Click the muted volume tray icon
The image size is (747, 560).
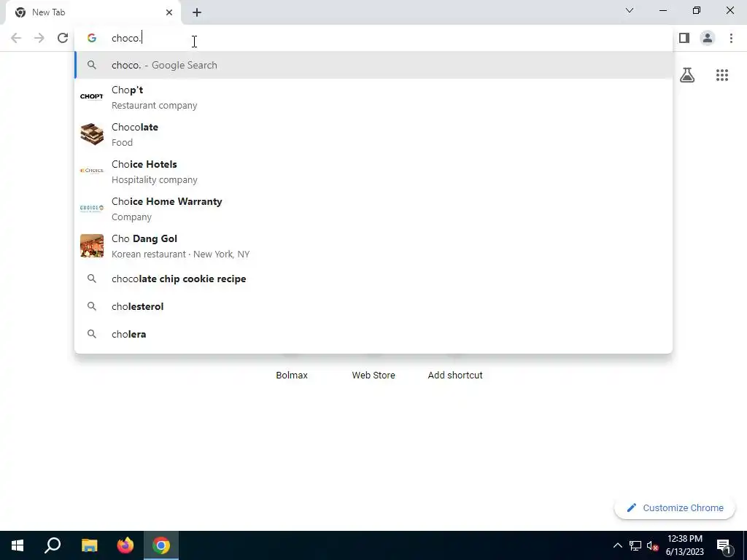click(652, 545)
